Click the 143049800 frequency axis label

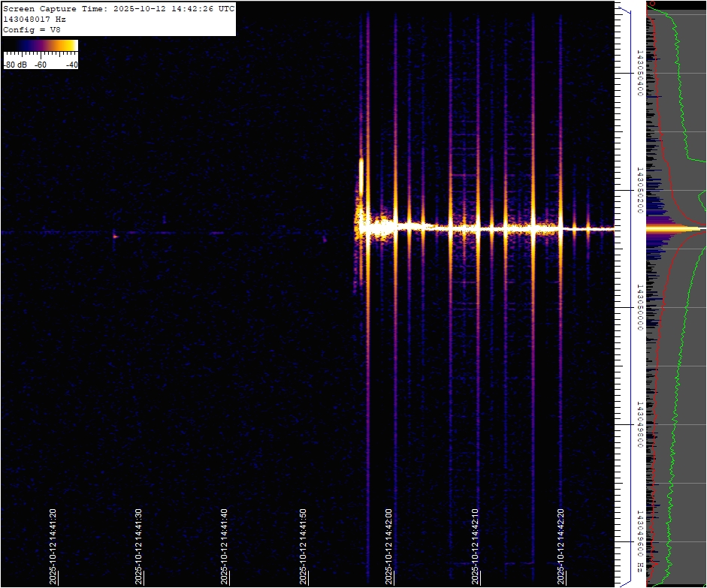click(639, 424)
